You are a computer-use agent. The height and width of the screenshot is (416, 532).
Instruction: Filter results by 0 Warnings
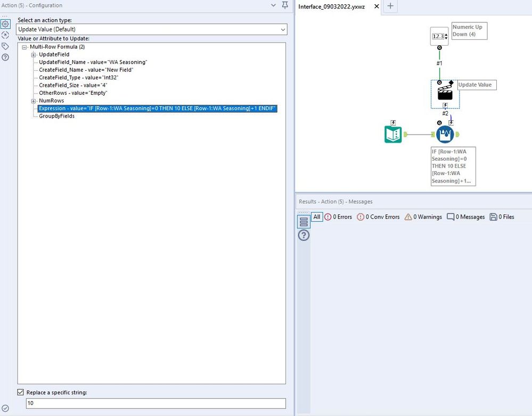click(x=423, y=217)
